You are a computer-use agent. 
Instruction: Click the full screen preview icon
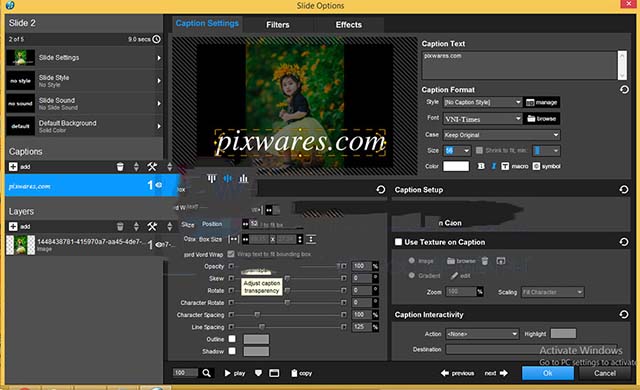coord(274,373)
